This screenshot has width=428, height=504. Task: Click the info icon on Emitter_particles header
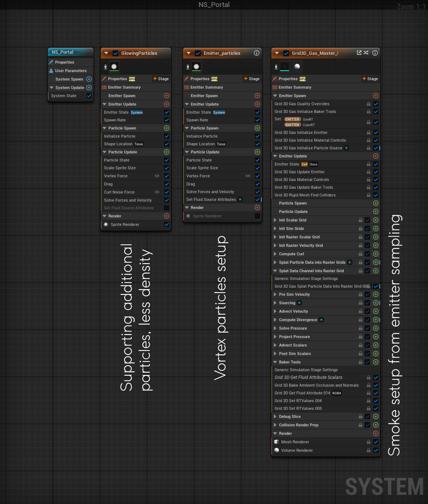257,53
